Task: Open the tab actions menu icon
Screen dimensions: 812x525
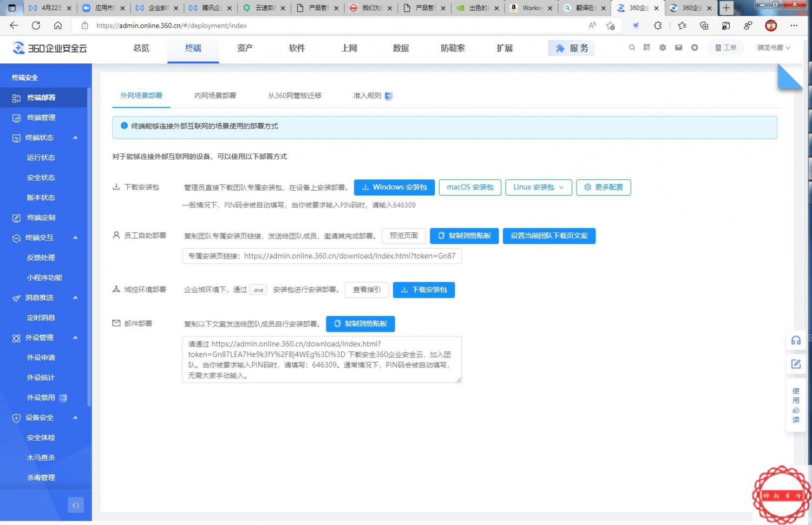Action: [x=12, y=8]
